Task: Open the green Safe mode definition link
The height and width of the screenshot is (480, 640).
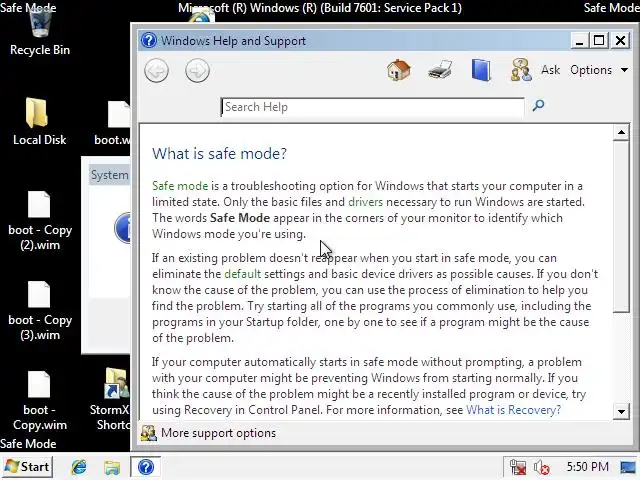Action: tap(180, 186)
